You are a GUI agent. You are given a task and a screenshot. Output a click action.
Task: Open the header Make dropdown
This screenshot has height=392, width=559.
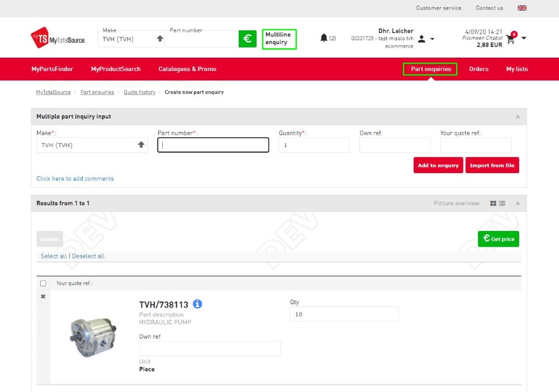click(131, 39)
